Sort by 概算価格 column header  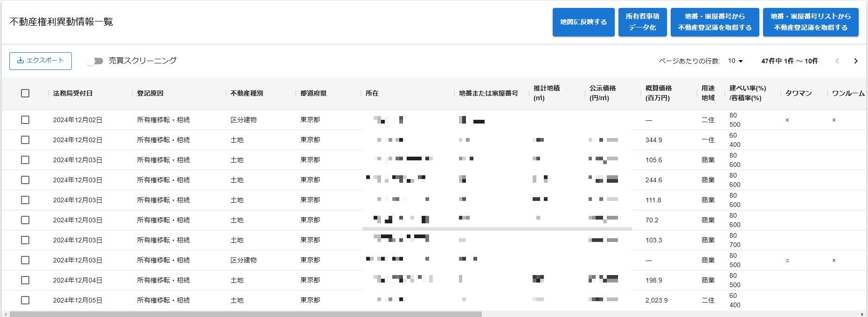click(659, 93)
